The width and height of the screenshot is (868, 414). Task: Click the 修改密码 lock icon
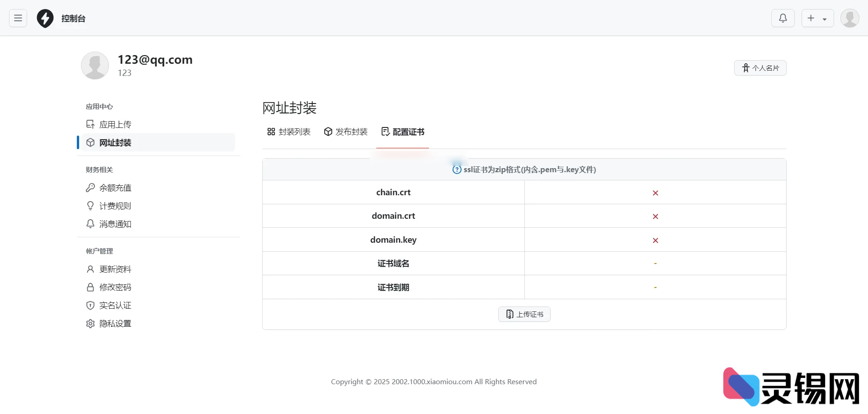pyautogui.click(x=90, y=287)
